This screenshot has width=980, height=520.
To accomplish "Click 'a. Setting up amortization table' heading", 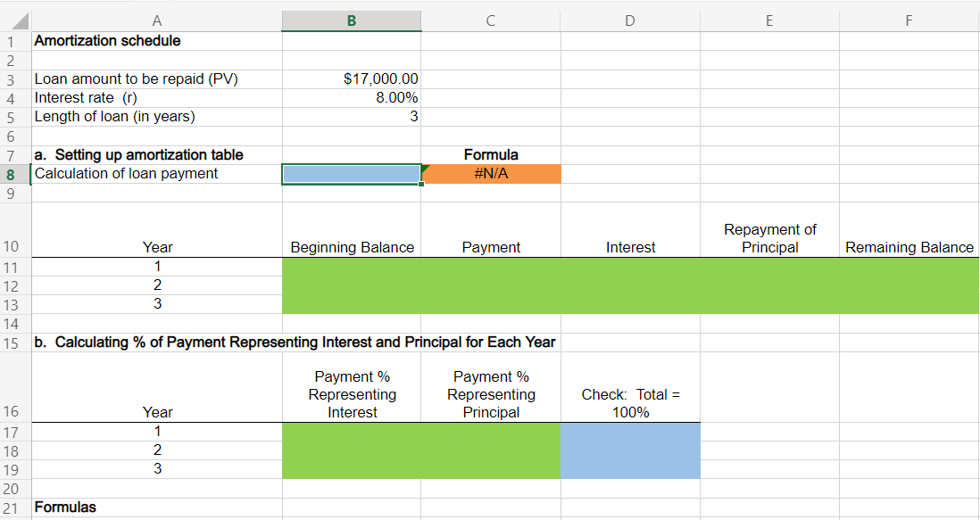I will tap(138, 155).
